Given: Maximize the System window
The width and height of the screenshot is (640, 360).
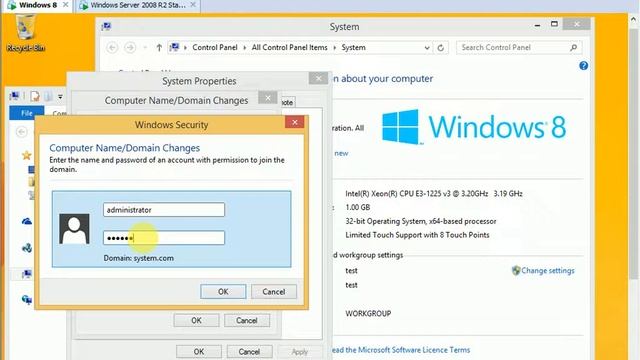Looking at the screenshot, I should (554, 24).
